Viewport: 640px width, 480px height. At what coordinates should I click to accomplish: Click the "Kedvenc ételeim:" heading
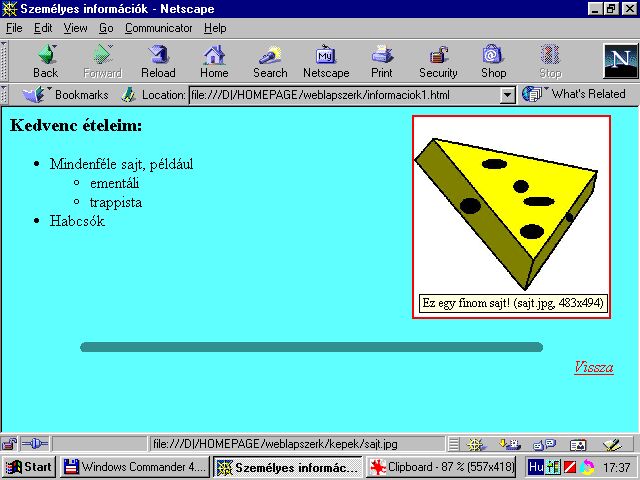[x=76, y=125]
